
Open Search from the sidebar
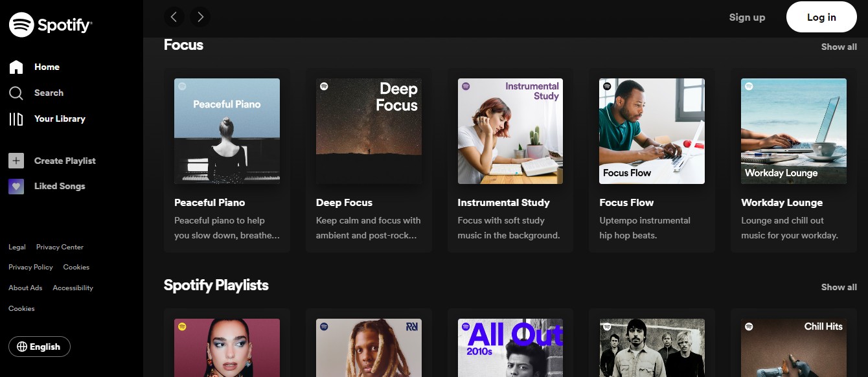tap(49, 93)
